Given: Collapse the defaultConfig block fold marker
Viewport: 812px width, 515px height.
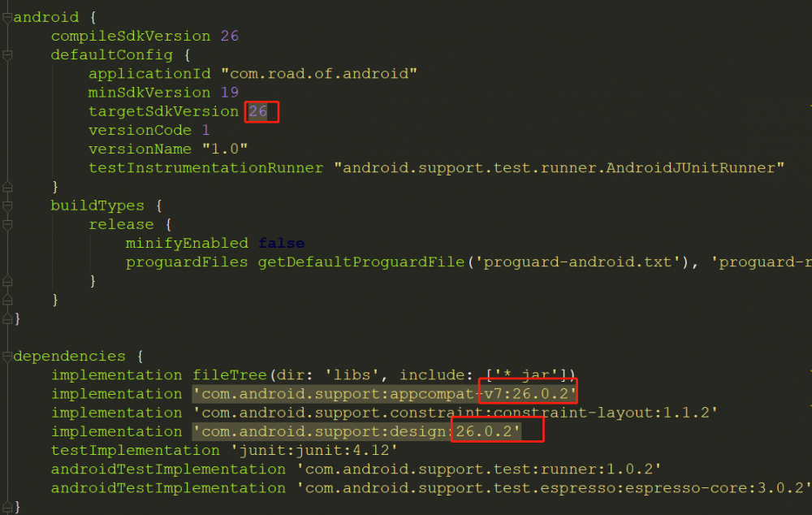Looking at the screenshot, I should coord(6,54).
